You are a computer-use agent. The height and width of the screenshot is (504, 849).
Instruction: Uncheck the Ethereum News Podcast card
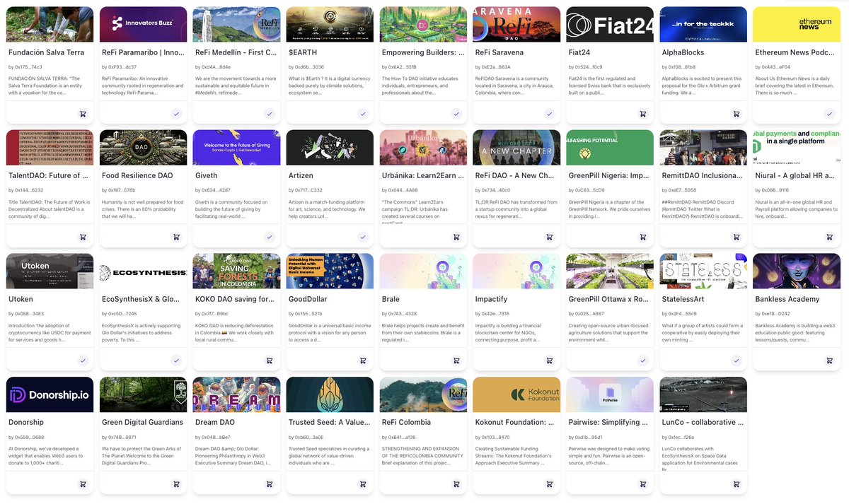[830, 114]
